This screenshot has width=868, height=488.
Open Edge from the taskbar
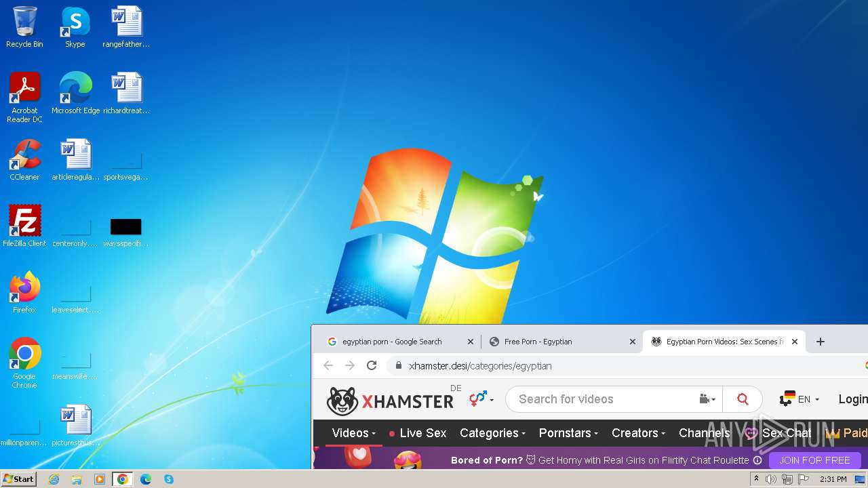click(146, 479)
